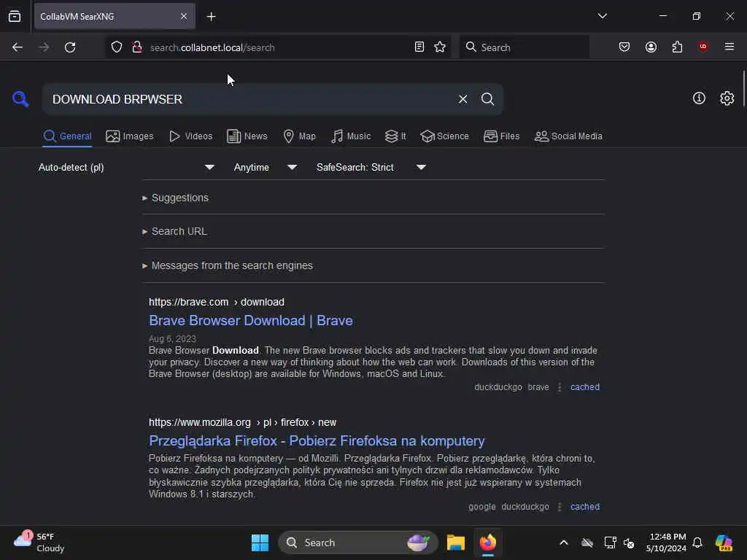Open the Anytime time range dropdown
This screenshot has width=747, height=560.
click(266, 167)
